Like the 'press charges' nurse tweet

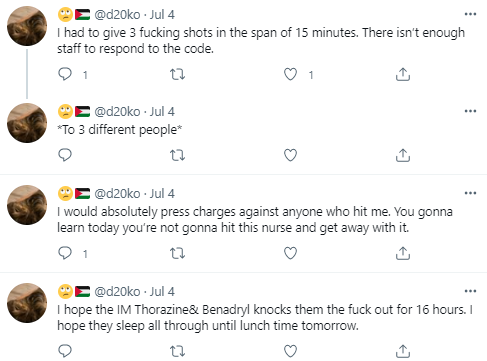coord(290,253)
